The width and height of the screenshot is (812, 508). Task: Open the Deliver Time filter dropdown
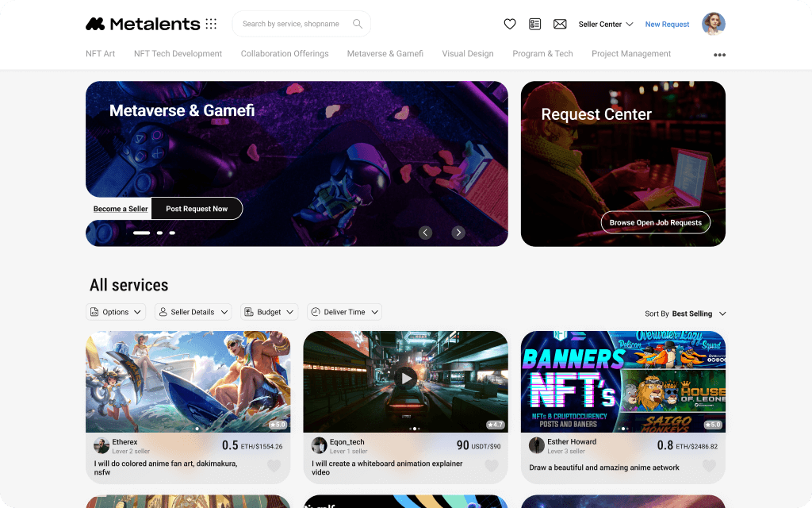(344, 312)
